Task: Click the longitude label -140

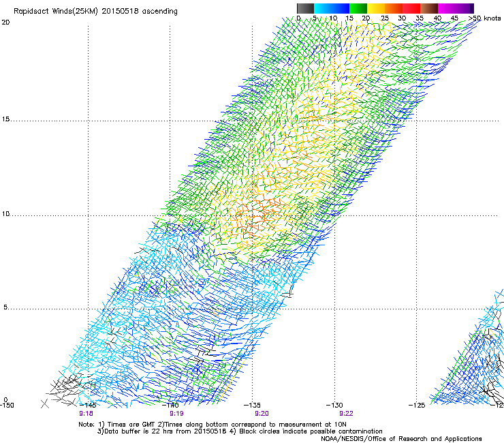Action: pyautogui.click(x=170, y=405)
